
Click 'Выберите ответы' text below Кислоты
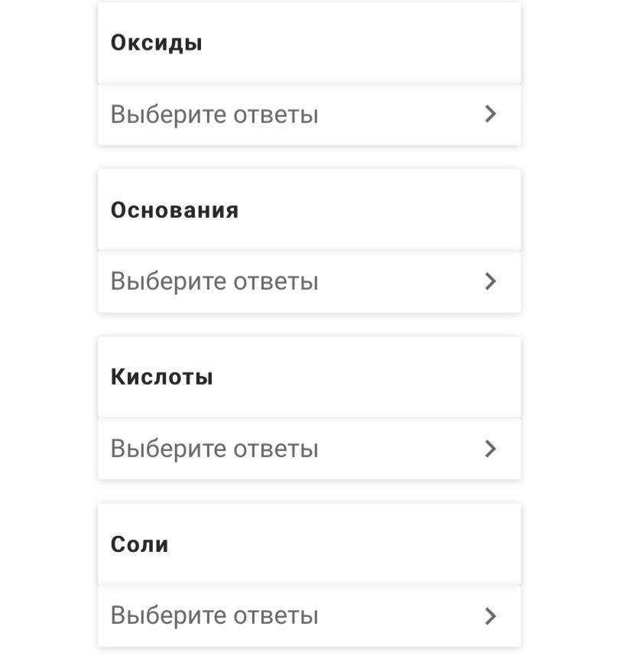(x=214, y=449)
